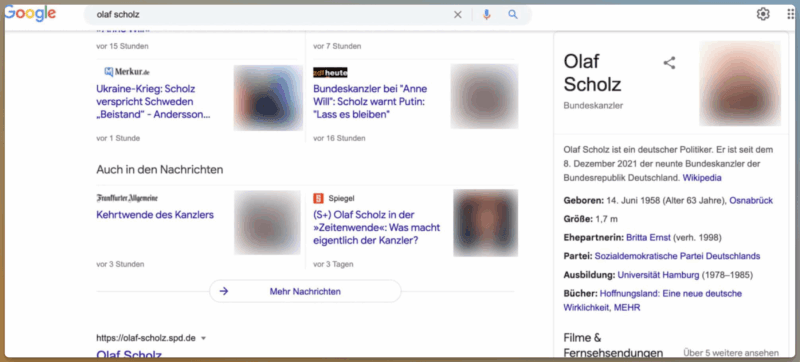Click the vor 1 Stunde timestamp
Image resolution: width=800 pixels, height=362 pixels.
click(x=118, y=138)
